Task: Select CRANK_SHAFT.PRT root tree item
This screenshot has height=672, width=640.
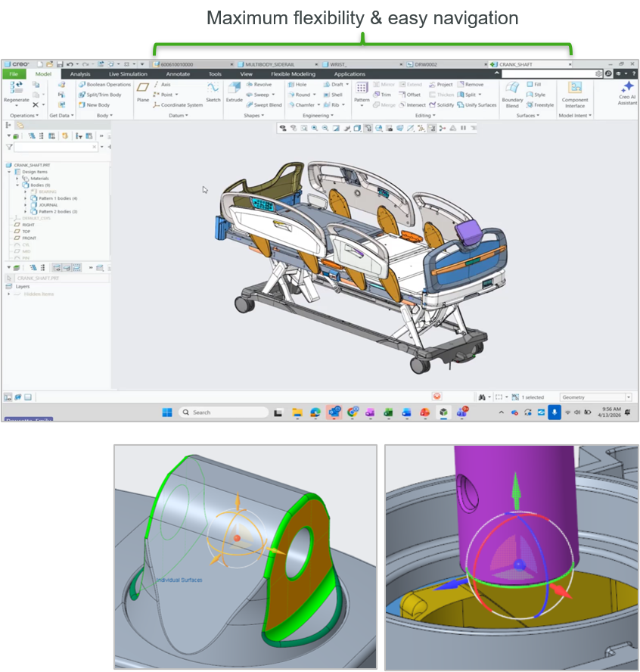Action: coord(28,165)
